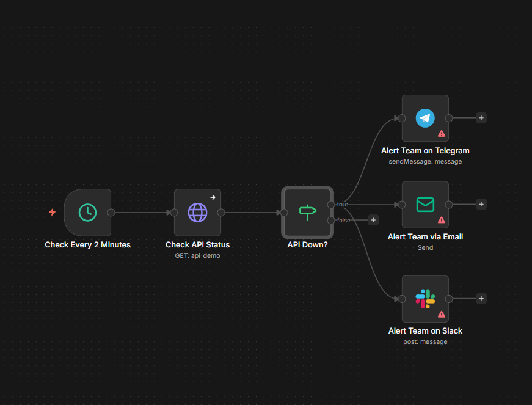The width and height of the screenshot is (532, 405).
Task: Add a node after Alert Team on Slack
Action: [481, 299]
